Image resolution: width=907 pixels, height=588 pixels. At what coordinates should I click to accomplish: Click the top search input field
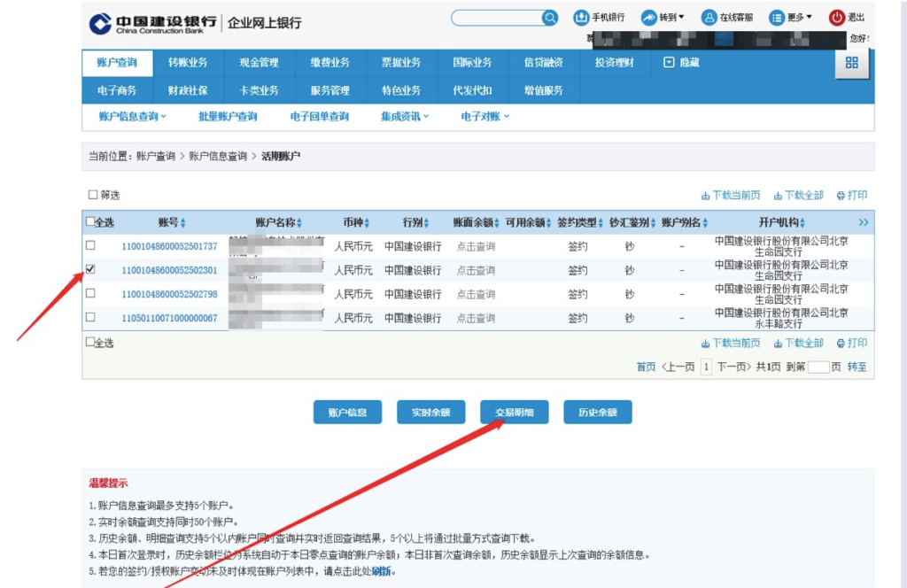(498, 18)
